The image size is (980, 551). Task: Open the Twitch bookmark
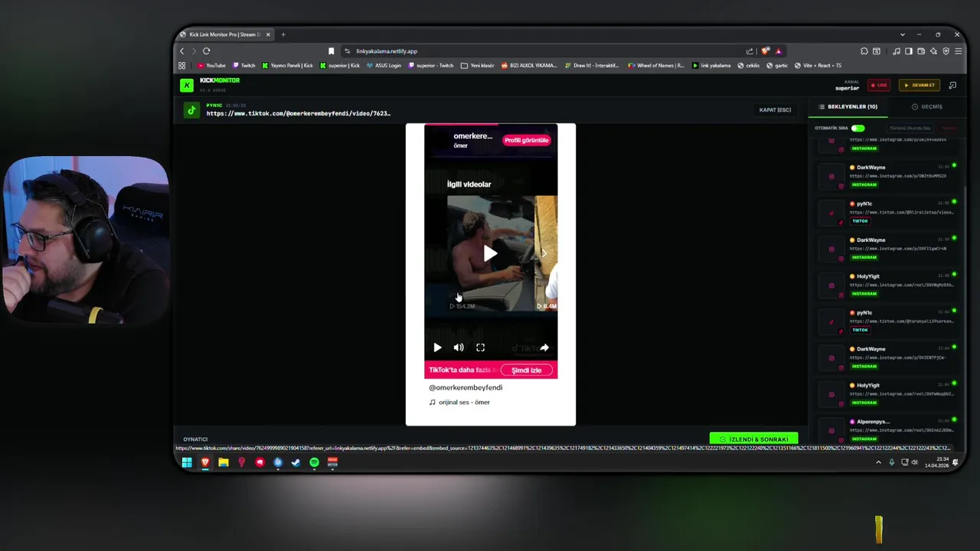[x=244, y=66]
